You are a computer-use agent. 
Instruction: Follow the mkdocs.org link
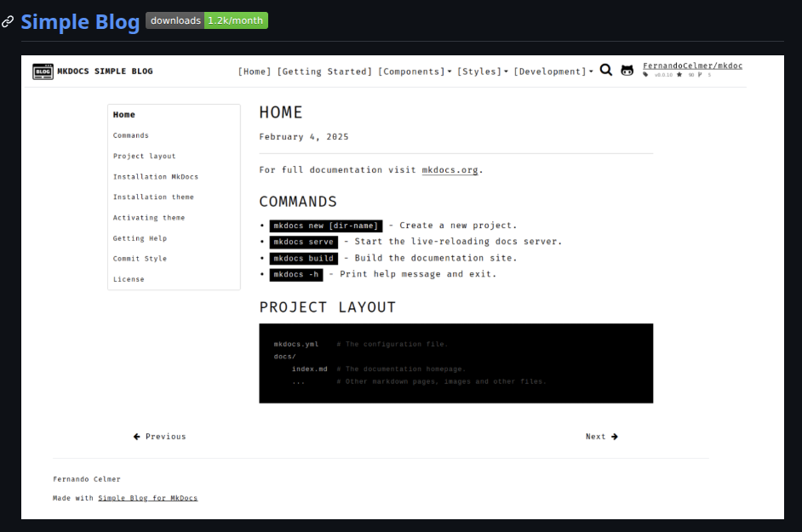click(450, 170)
